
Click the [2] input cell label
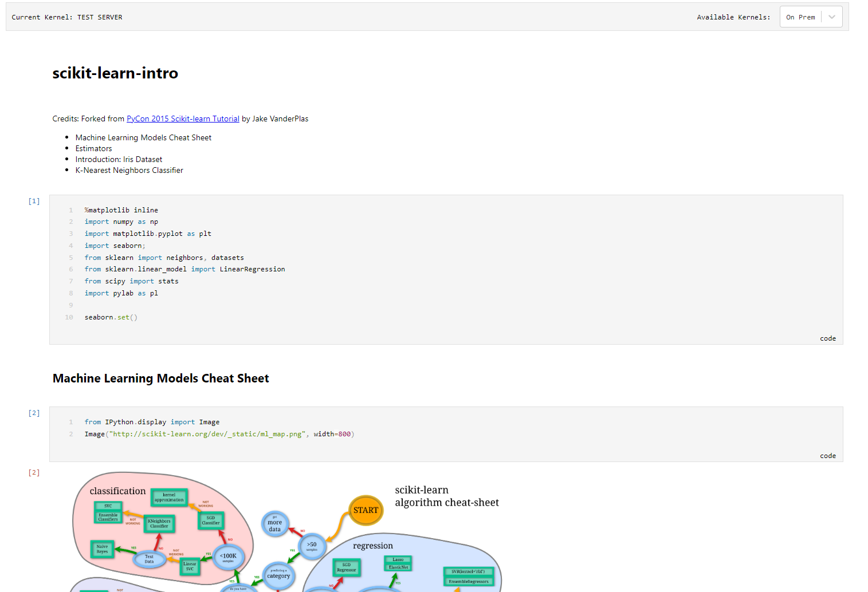tap(34, 413)
